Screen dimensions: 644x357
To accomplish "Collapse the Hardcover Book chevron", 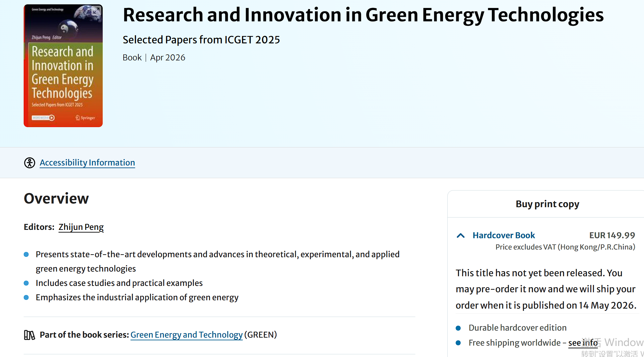I will [461, 236].
